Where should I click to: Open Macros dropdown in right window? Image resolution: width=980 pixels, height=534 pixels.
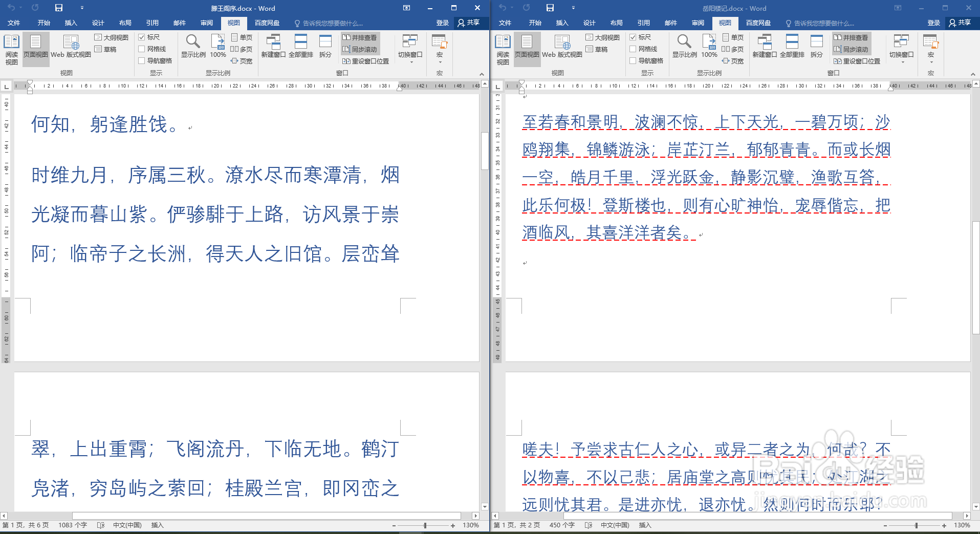pos(931,49)
